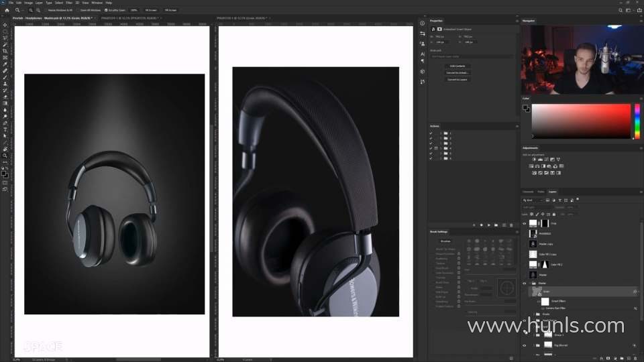644x362 pixels.
Task: Open the layer blend mode dropdown
Action: coord(539,207)
